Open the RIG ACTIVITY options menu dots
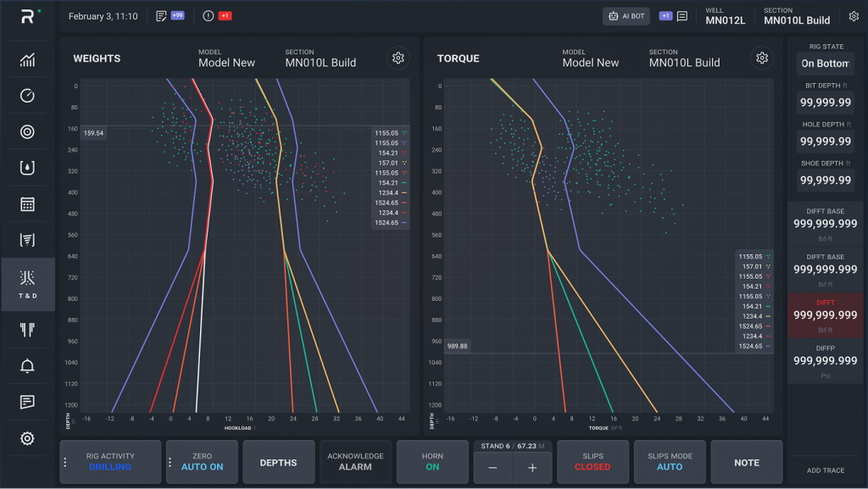 click(x=65, y=462)
